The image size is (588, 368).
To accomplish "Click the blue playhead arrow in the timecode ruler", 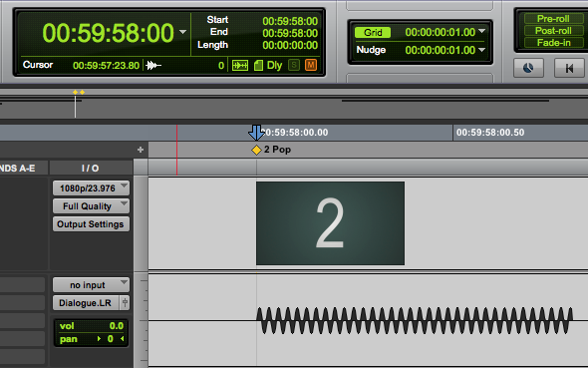I will (x=256, y=133).
